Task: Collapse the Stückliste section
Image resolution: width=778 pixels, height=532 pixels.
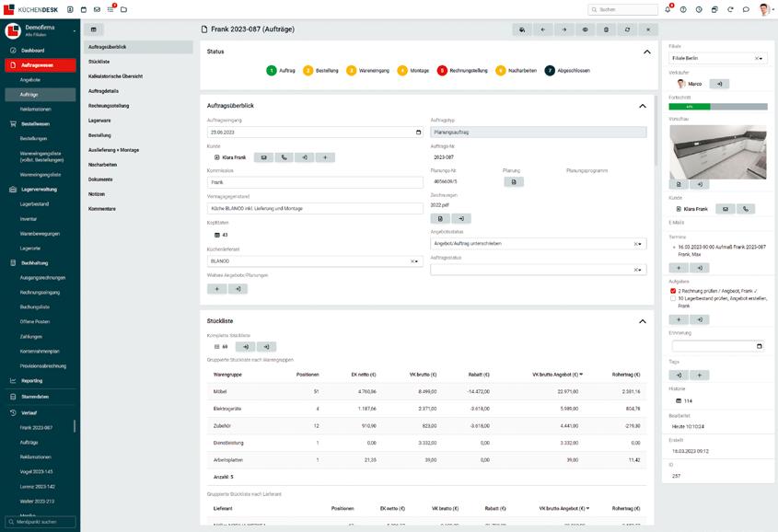Action: (643, 321)
